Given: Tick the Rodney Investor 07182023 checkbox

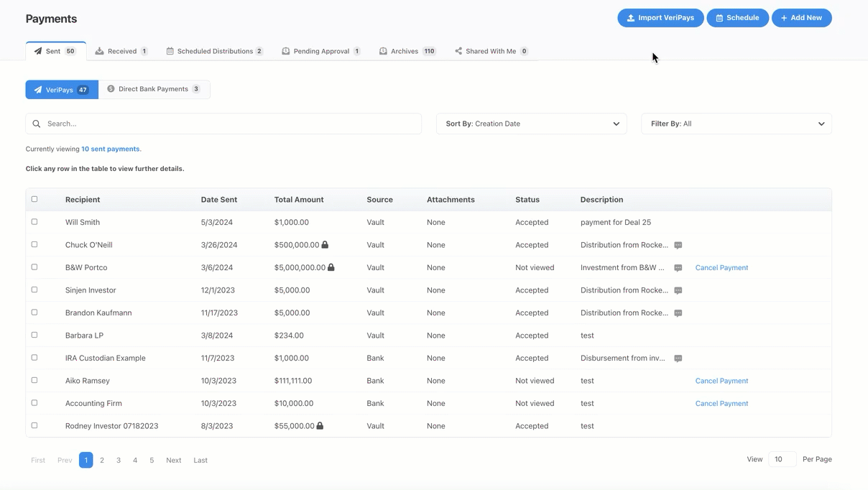Looking at the screenshot, I should [34, 425].
